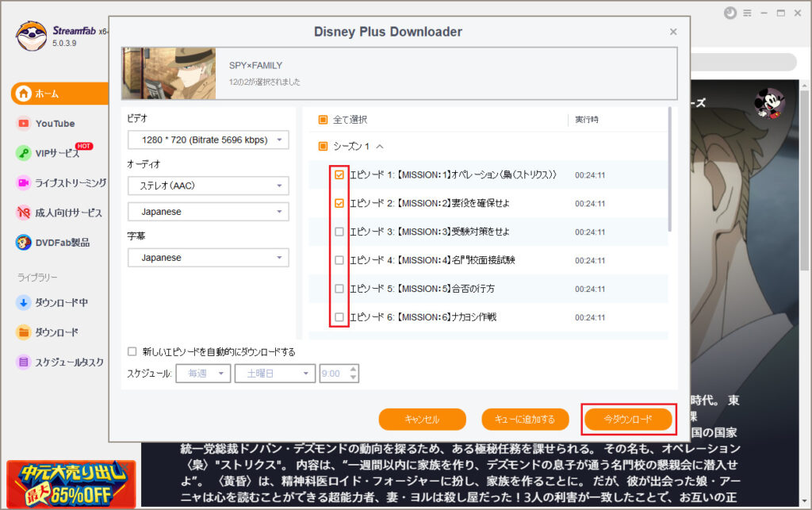Select the エピソード 4 title text

point(432,260)
